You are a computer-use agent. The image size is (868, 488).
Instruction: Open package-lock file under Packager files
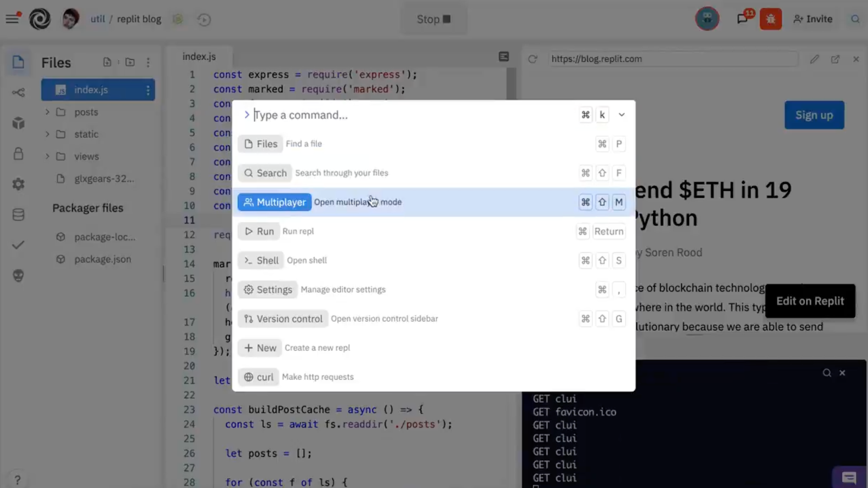pyautogui.click(x=98, y=237)
